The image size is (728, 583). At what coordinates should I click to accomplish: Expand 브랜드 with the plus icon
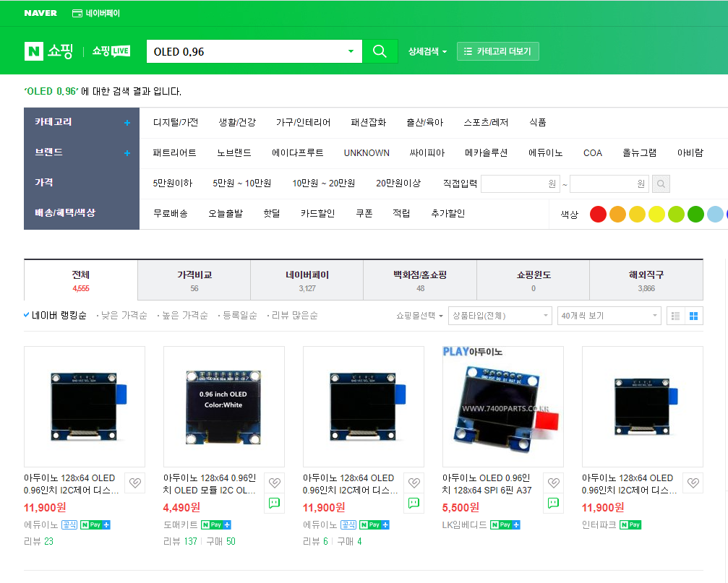[x=127, y=153]
